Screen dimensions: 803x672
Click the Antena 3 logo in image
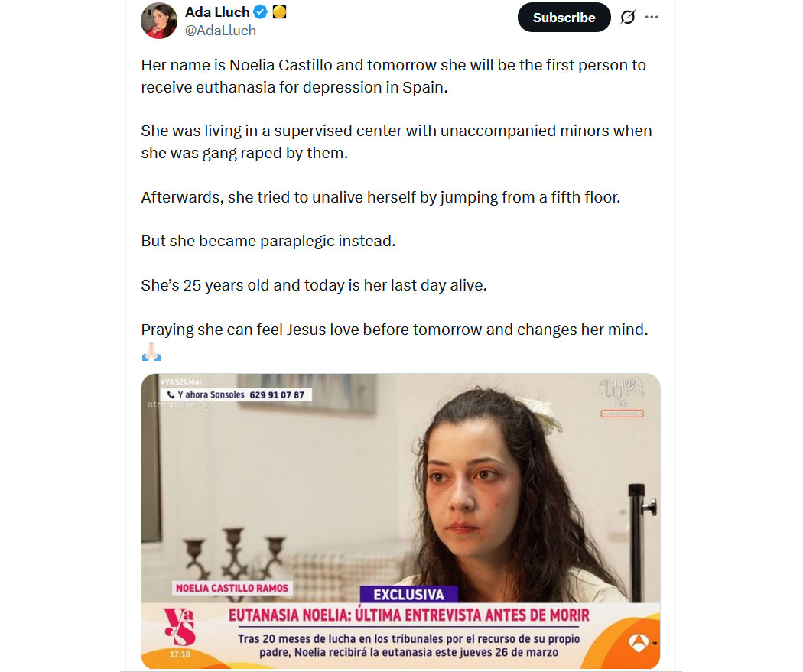(x=639, y=643)
